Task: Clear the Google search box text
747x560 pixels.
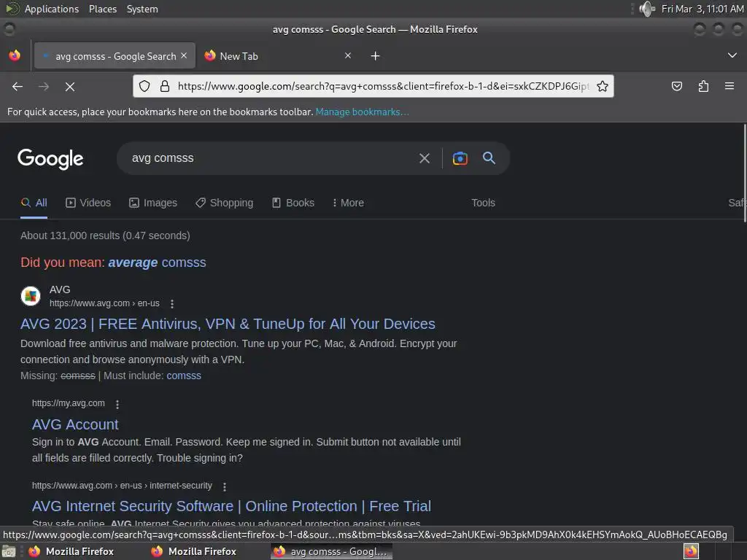Action: point(424,158)
